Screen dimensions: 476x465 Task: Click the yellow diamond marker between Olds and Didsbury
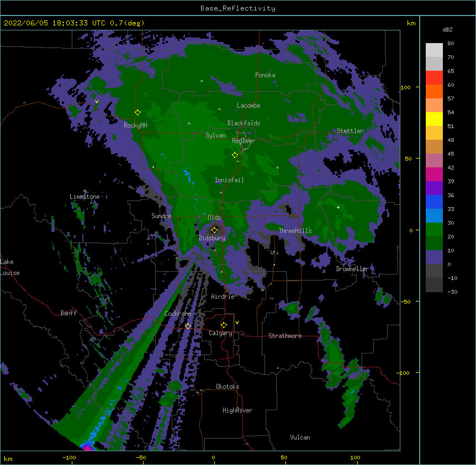pos(214,230)
